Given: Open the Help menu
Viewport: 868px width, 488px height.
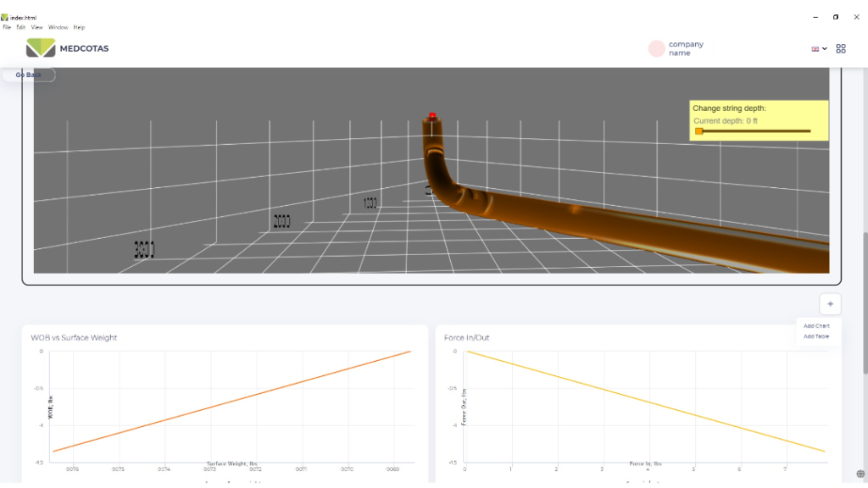Looking at the screenshot, I should 79,27.
